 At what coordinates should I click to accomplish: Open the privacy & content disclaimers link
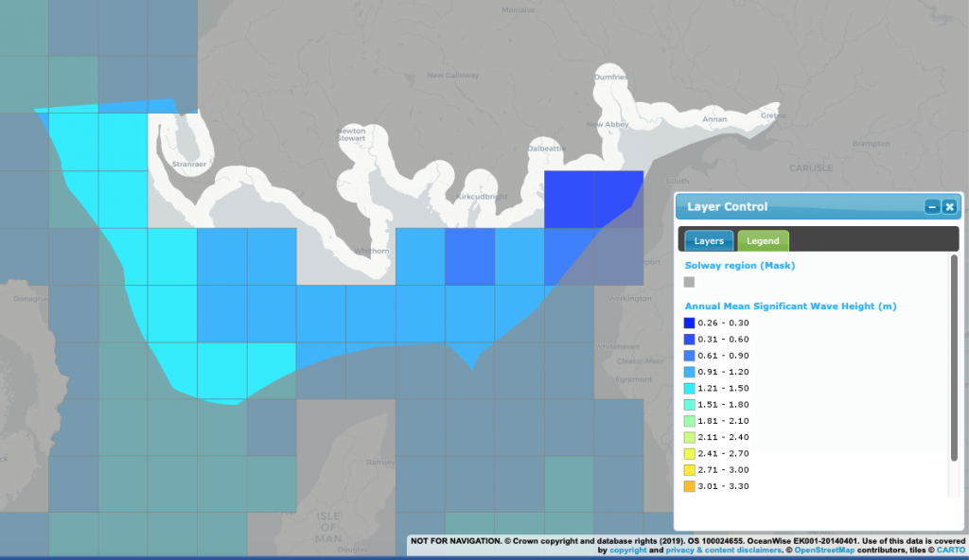coord(720,550)
